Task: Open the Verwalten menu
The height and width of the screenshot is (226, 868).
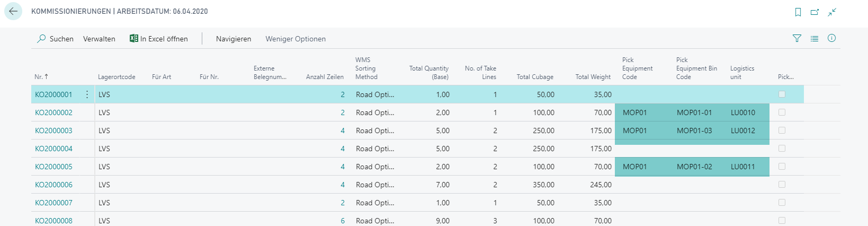Action: tap(99, 39)
